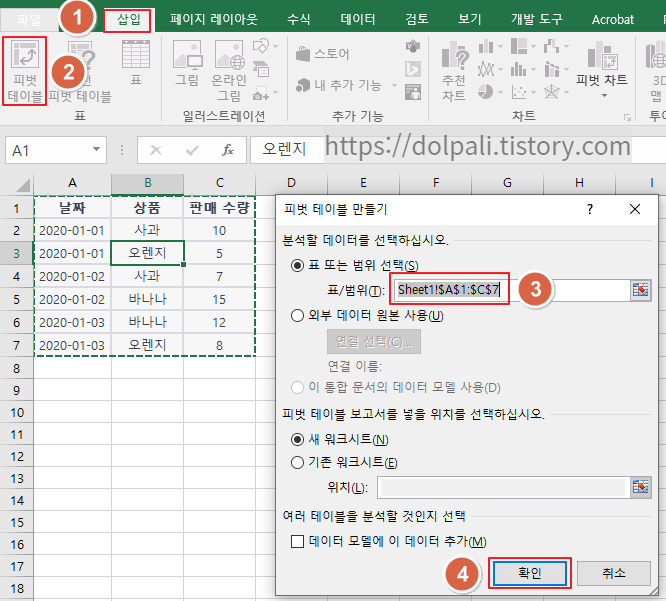Image resolution: width=666 pixels, height=601 pixels.
Task: Open the 스토어 (Store) add-in
Action: pyautogui.click(x=323, y=54)
